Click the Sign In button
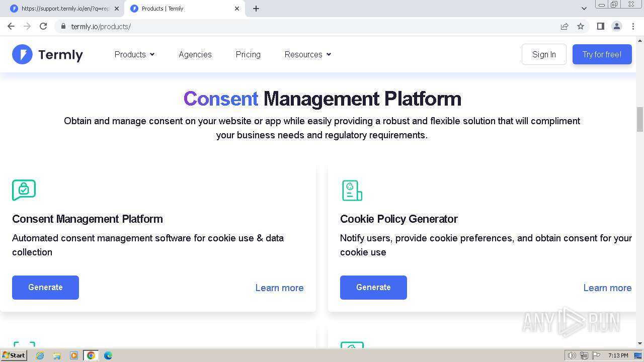This screenshot has width=644, height=362. (x=544, y=54)
